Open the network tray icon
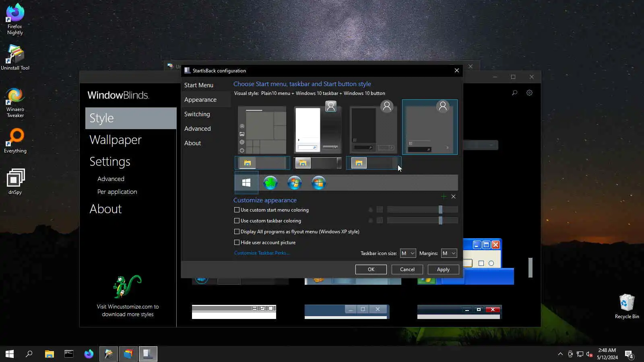644x362 pixels. point(580,354)
